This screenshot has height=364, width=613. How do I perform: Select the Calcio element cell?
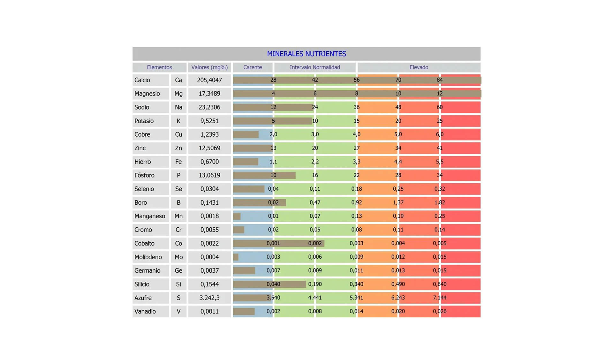[151, 80]
